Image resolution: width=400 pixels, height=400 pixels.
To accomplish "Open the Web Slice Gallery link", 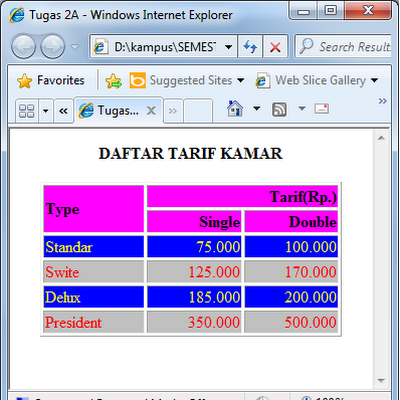I will [311, 81].
